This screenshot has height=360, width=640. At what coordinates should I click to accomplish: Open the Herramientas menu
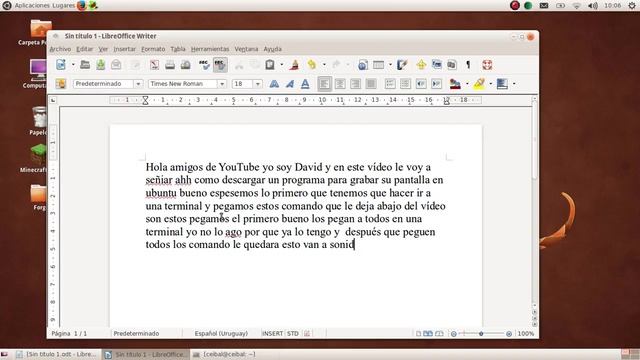(210, 49)
